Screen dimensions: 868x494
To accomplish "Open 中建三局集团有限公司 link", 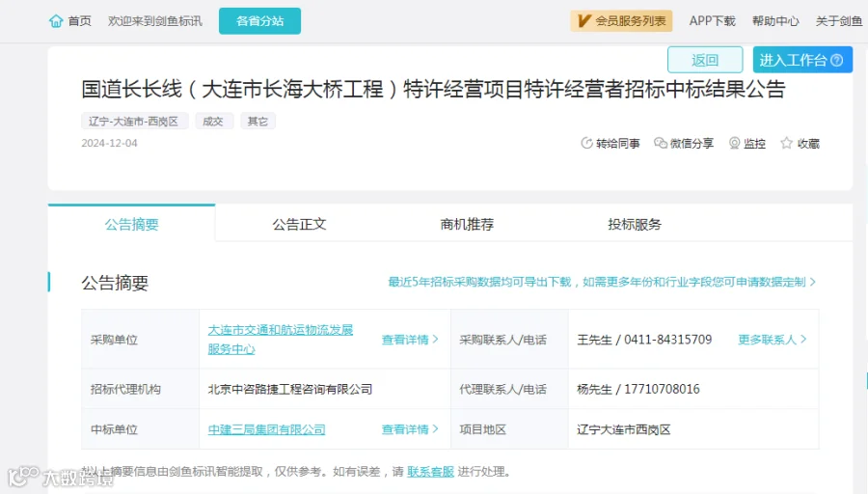I will [266, 429].
